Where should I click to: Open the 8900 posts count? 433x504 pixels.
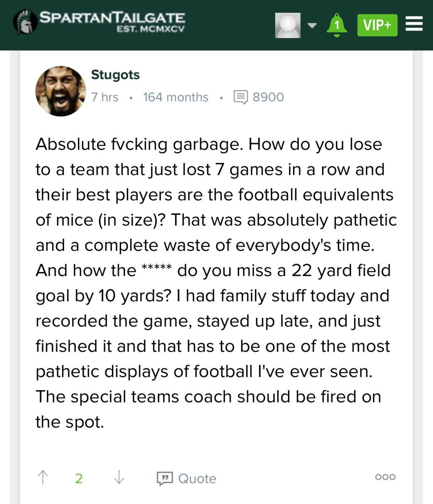pos(268,97)
